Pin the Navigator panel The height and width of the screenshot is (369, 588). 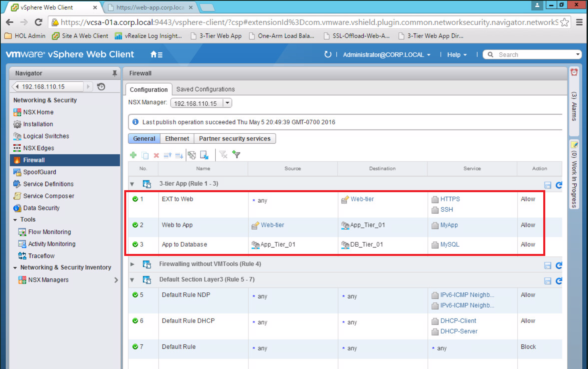pos(115,73)
